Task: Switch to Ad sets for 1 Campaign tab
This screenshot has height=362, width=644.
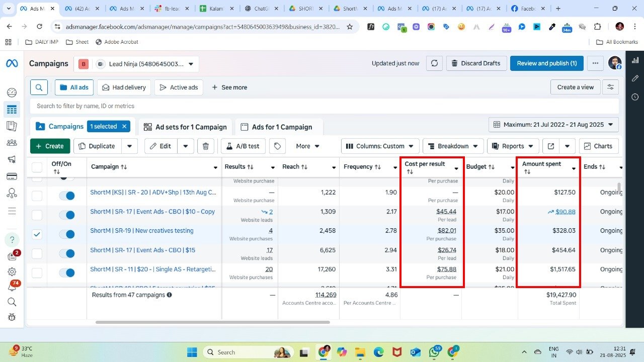Action: (185, 127)
